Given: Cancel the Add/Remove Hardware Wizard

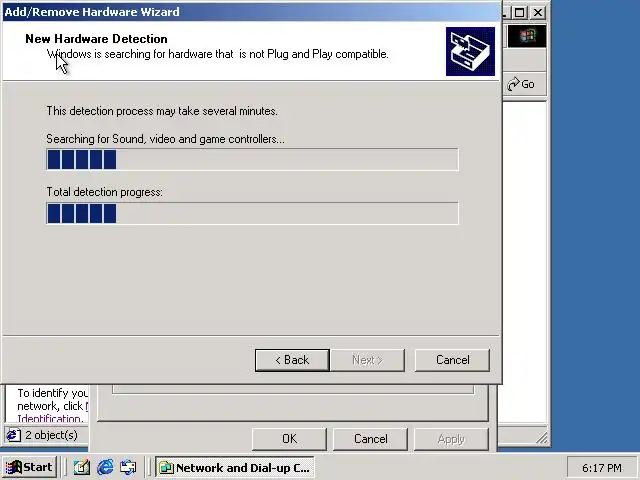Looking at the screenshot, I should pos(452,360).
